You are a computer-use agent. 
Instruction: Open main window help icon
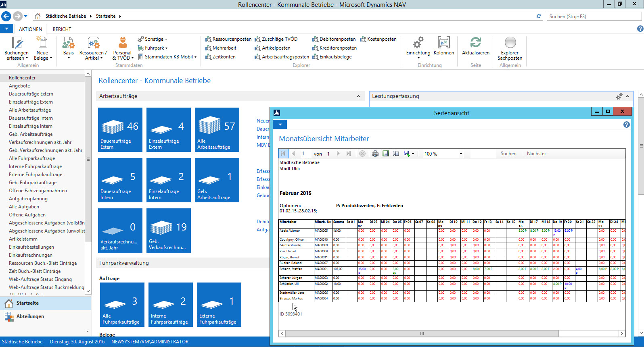click(640, 29)
